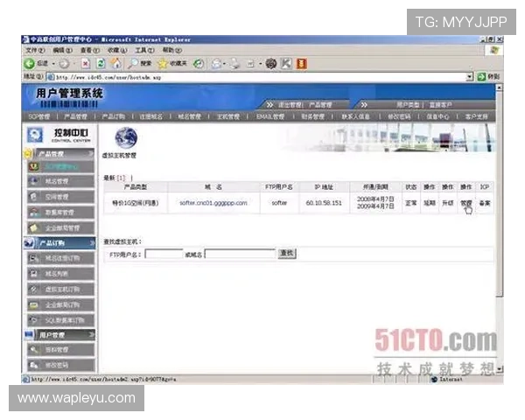
Task: Collapse the 产品管理 sidebar section header
Action: click(59, 154)
